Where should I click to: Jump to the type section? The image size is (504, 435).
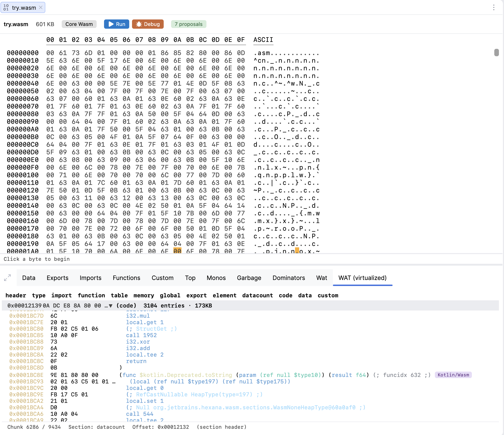[39, 295]
